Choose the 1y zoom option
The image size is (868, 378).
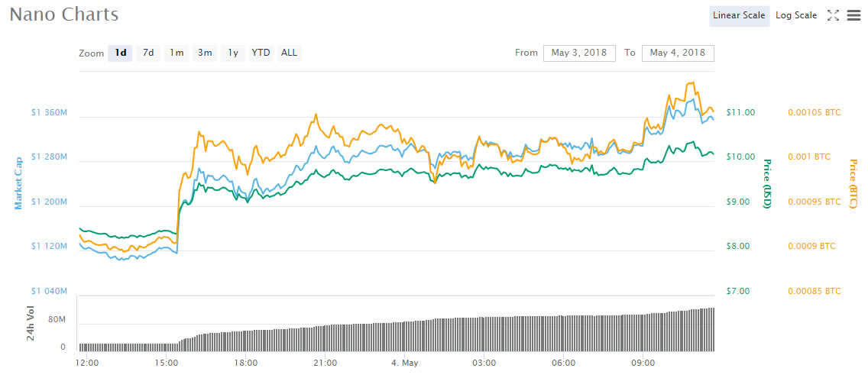233,53
